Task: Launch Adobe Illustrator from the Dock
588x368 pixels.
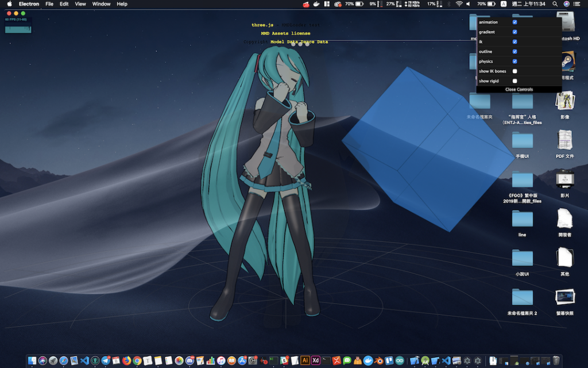Action: [305, 361]
